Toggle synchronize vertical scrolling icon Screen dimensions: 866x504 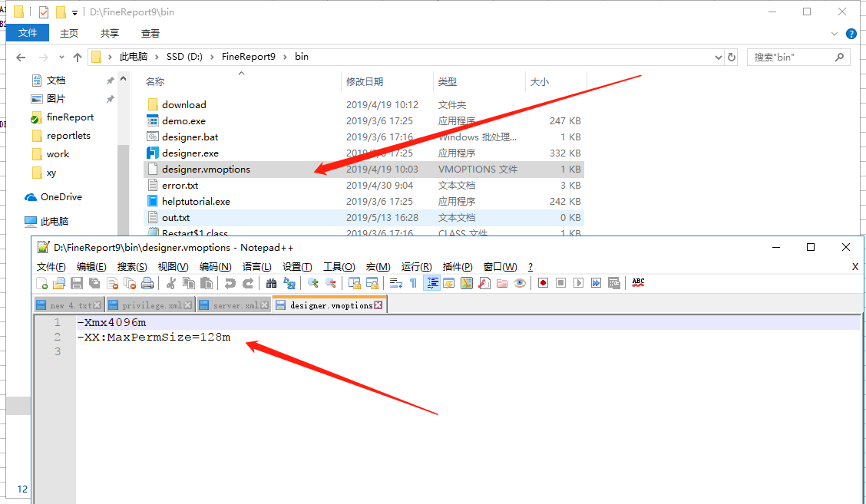tap(354, 283)
